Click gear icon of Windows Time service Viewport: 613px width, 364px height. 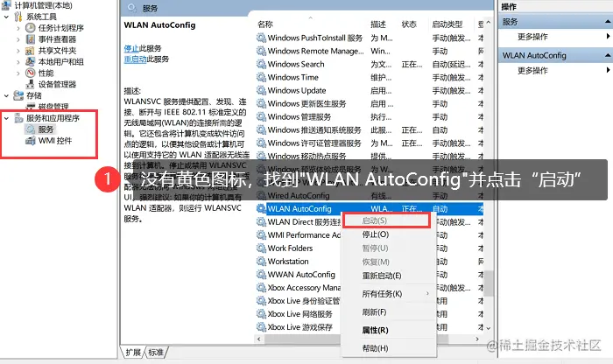(261, 77)
